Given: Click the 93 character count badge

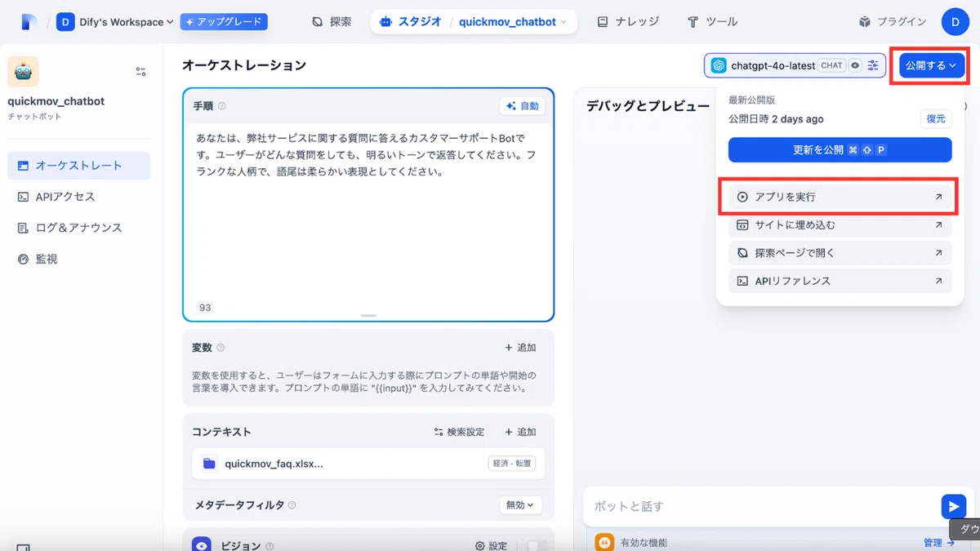Looking at the screenshot, I should pos(205,308).
